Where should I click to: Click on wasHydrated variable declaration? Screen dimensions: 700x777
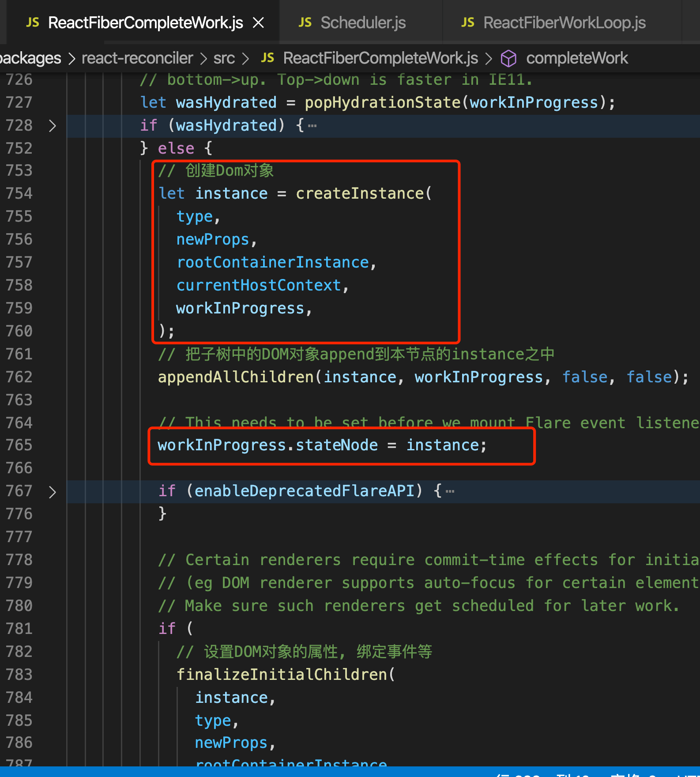tap(226, 102)
